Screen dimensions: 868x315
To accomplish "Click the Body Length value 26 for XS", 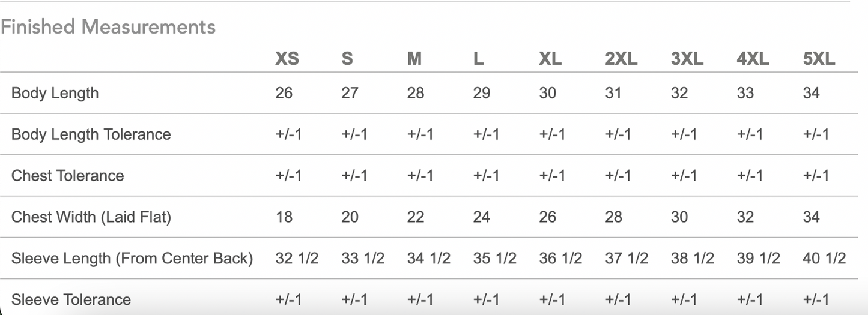I will pos(284,93).
